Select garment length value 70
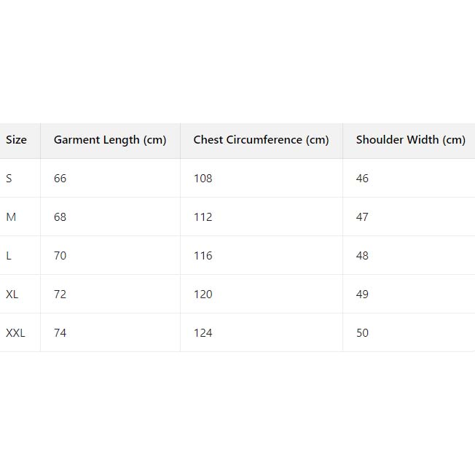Viewport: 475px width, 476px height. tap(60, 256)
